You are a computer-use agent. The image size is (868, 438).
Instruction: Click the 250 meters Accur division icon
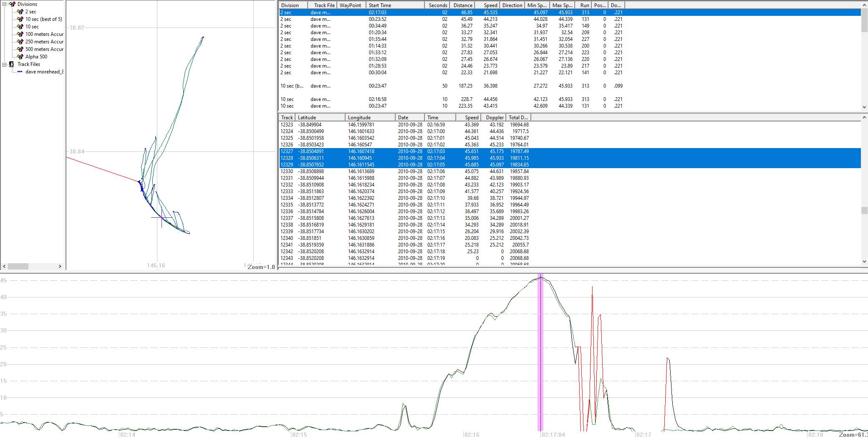pos(20,42)
